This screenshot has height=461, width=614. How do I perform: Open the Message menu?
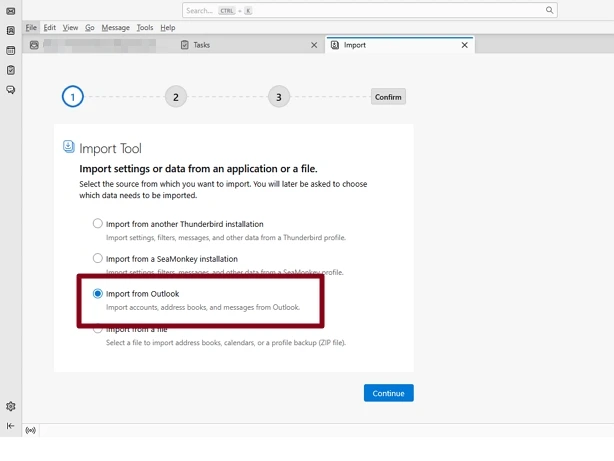(115, 28)
